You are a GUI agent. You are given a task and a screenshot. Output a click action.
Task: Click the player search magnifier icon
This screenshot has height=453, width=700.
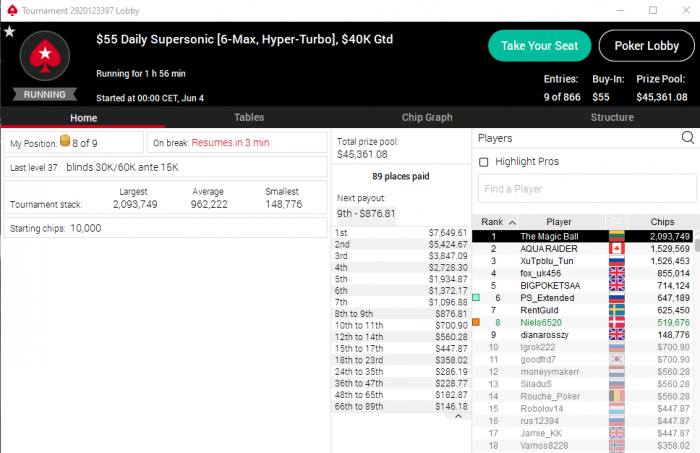[x=688, y=137]
